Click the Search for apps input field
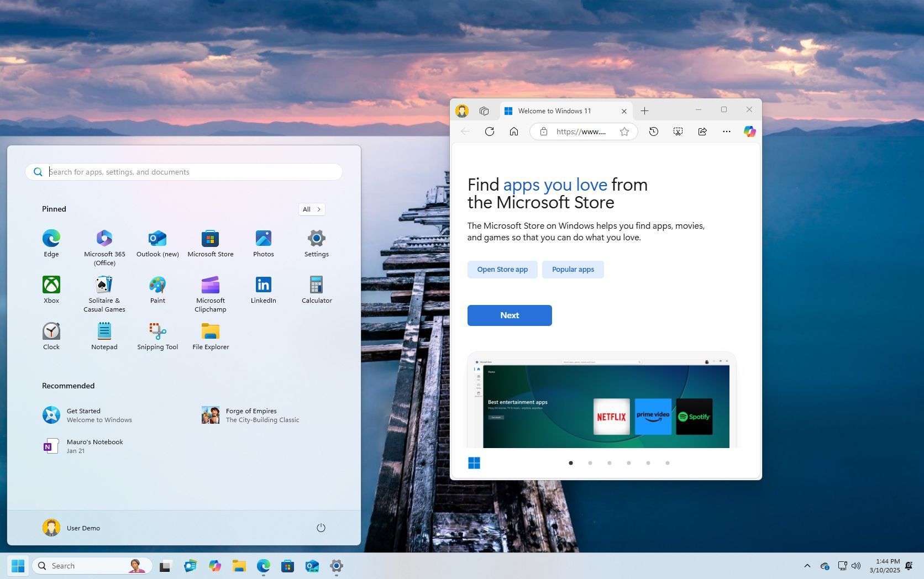This screenshot has height=579, width=924. [184, 172]
